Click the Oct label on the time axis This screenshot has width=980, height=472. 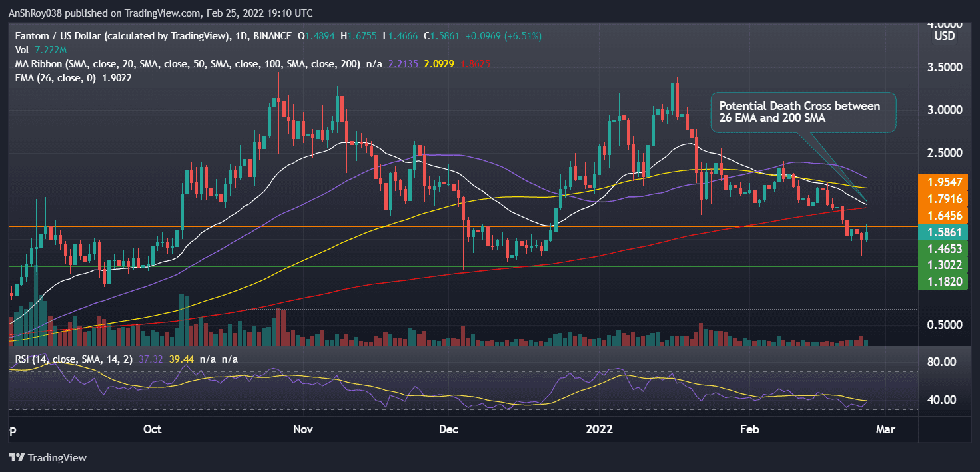(152, 429)
